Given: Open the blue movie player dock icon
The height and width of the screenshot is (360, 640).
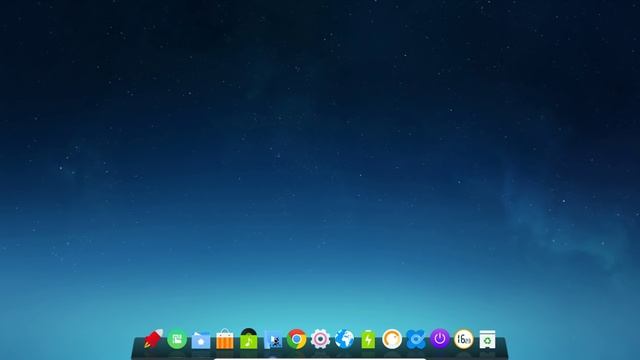Looking at the screenshot, I should (273, 340).
